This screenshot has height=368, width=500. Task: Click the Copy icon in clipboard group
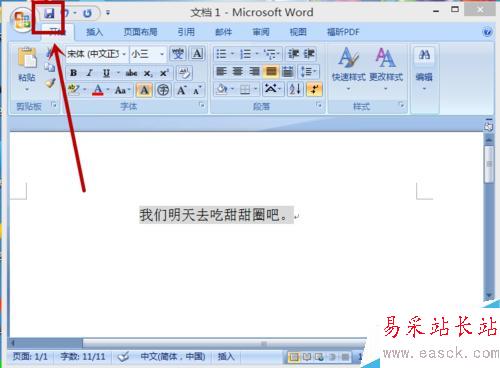tap(50, 67)
